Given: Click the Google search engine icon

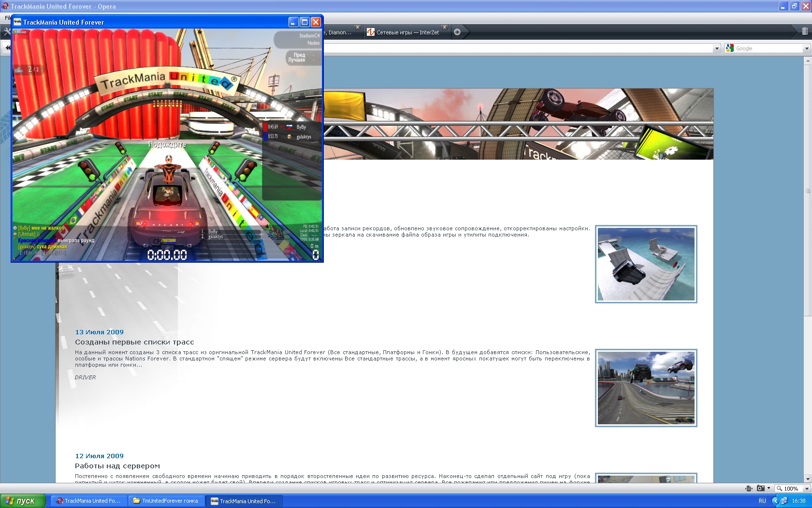Looking at the screenshot, I should tap(730, 48).
